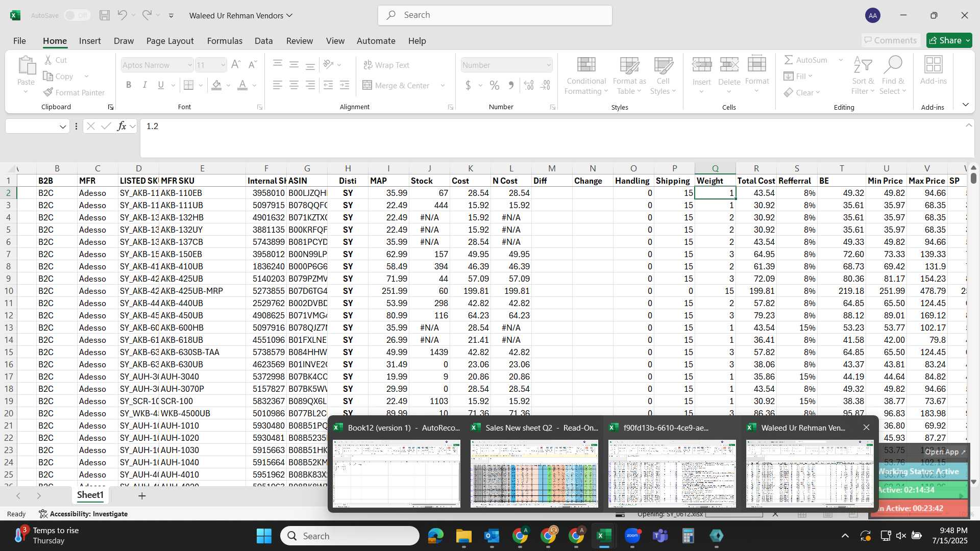Toggle Merge & Center
980x551 pixels.
click(x=396, y=85)
